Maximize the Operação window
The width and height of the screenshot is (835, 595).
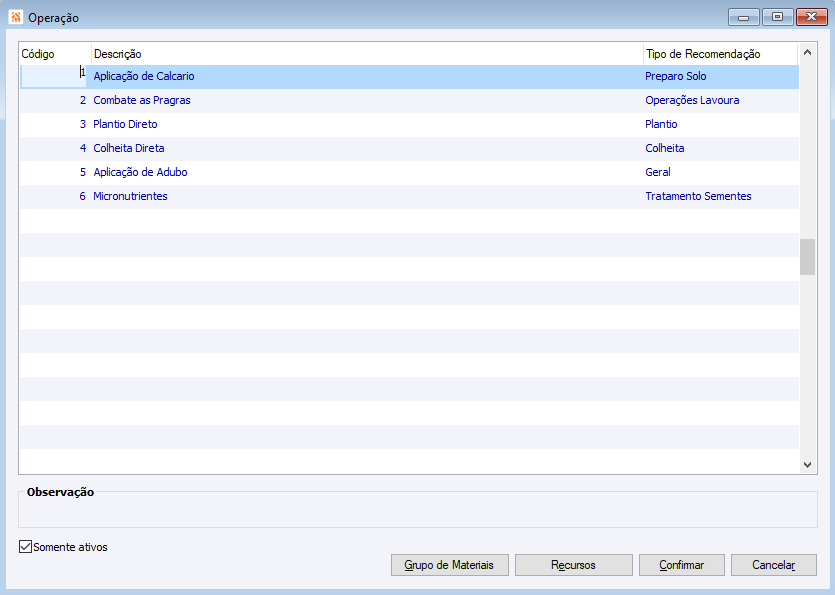tap(777, 18)
